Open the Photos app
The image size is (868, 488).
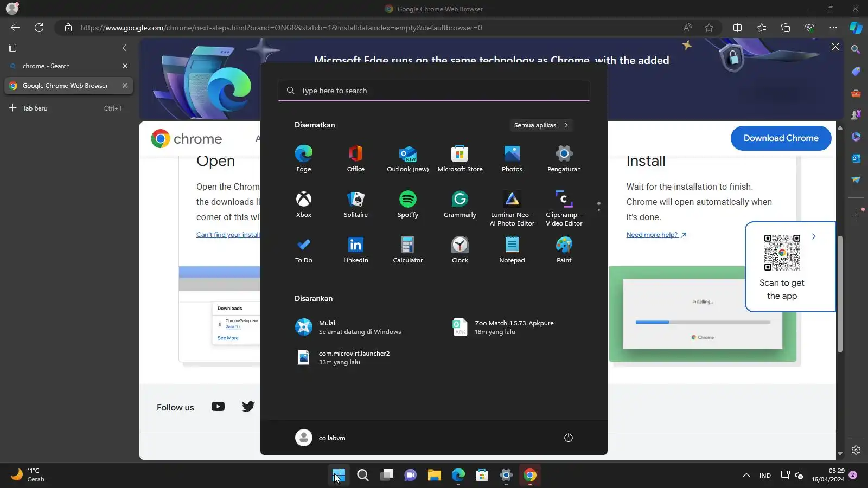[512, 158]
